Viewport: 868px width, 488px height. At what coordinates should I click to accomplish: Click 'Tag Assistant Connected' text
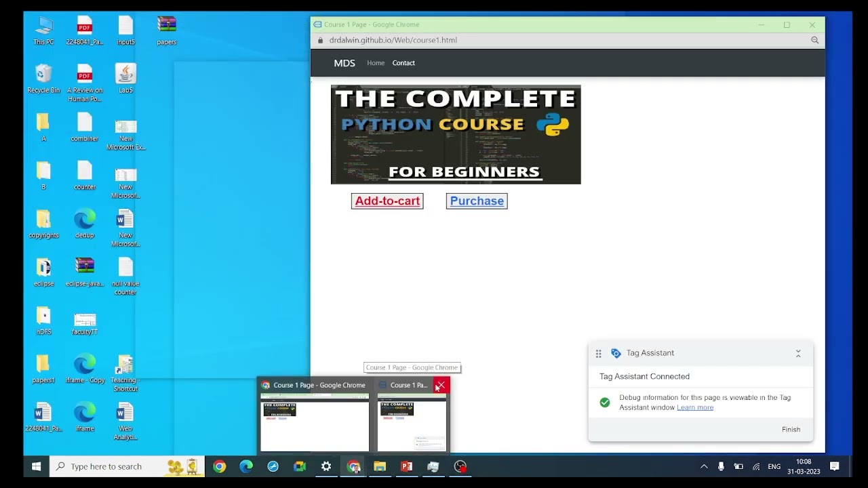(x=644, y=376)
